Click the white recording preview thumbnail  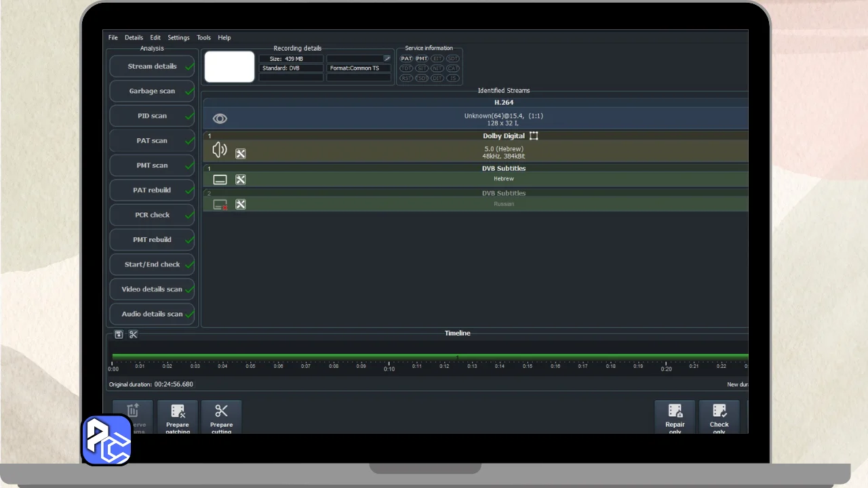point(229,67)
